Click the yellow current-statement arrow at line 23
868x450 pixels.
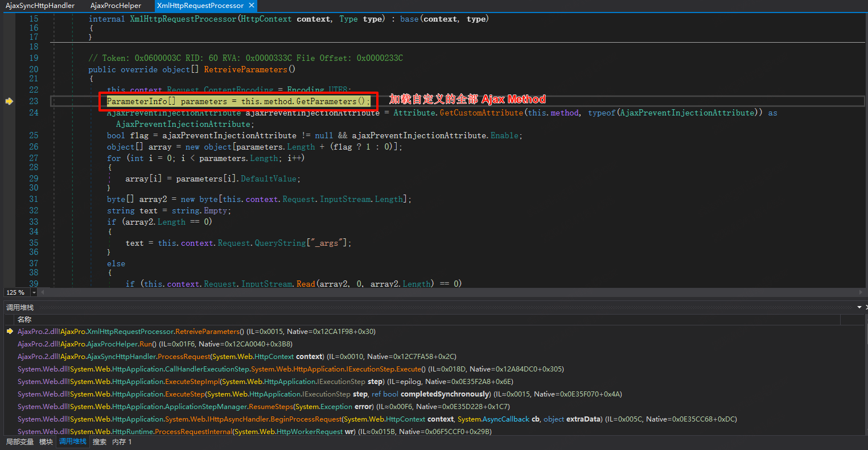click(x=9, y=101)
